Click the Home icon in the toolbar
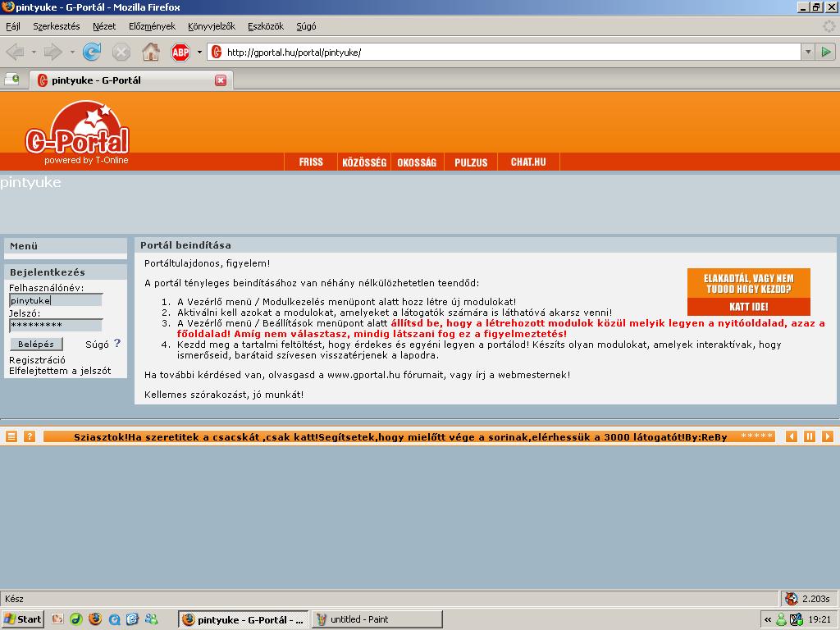This screenshot has width=840, height=630. coord(151,52)
